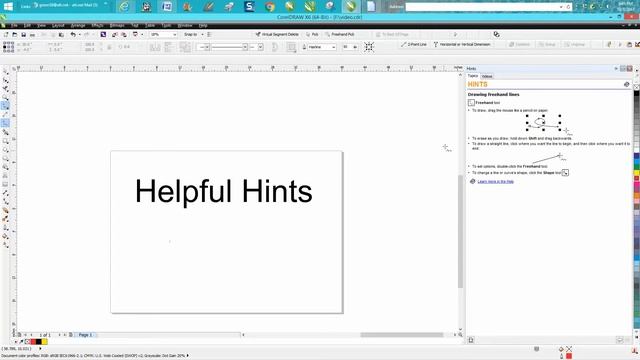Select the Pick tool in toolbox
Screen dimensions: 640x360
[5, 71]
